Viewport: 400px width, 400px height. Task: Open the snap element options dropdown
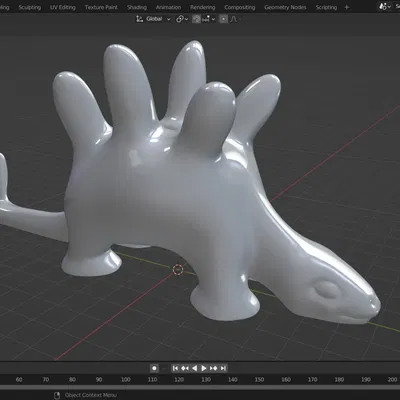coord(209,19)
